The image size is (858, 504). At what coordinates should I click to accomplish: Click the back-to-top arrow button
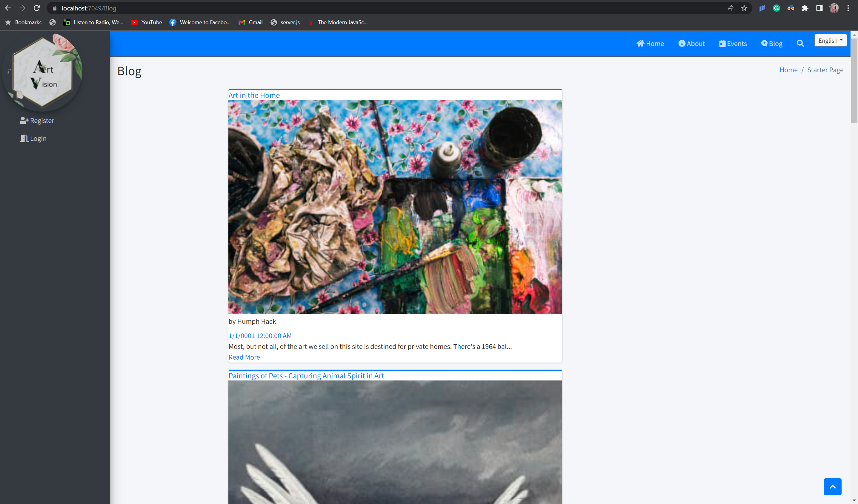832,487
